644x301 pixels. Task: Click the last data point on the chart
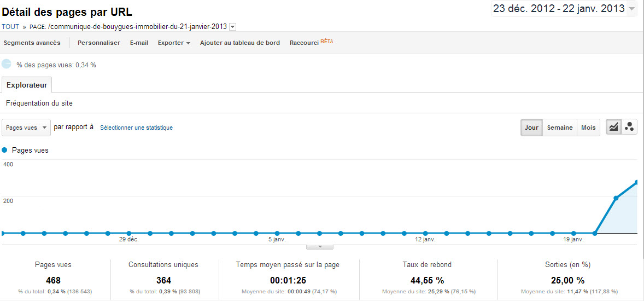636,182
